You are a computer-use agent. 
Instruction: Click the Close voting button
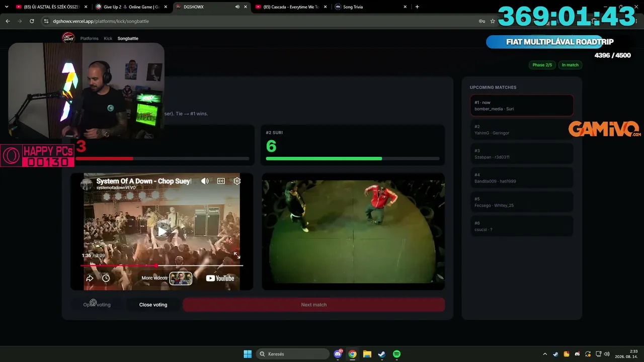[x=153, y=305]
